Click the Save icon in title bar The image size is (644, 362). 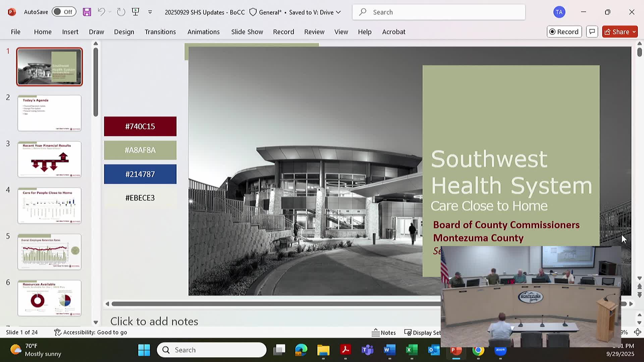(87, 12)
